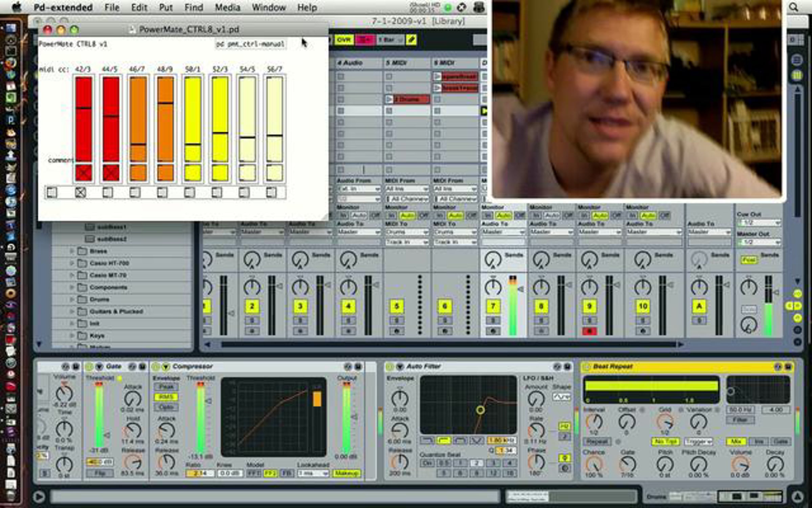Toggle Detail View with the bottom-right triangle
Image resolution: width=812 pixels, height=508 pixels.
(x=797, y=496)
